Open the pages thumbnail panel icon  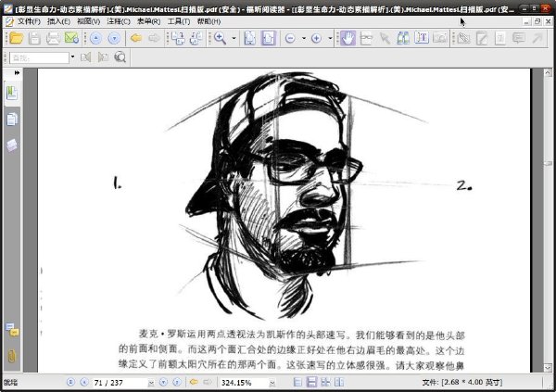[12, 120]
